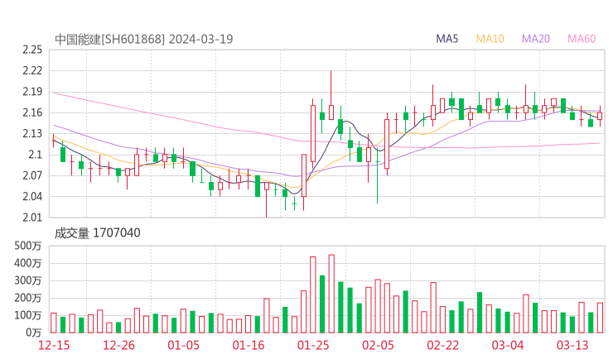The image size is (613, 364).
Task: Select the 01-16 date label
Action: [x=249, y=345]
